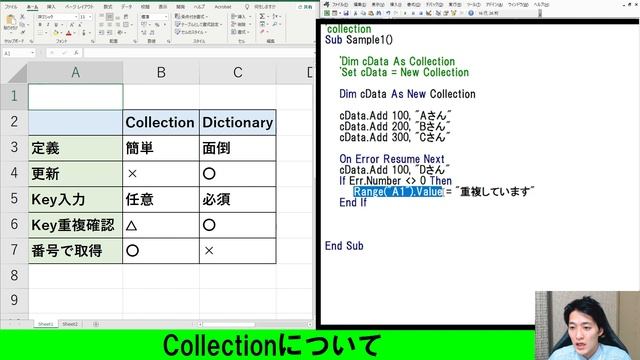The image size is (640, 360).
Task: Click the Sort and Filter icon
Action: [x=275, y=16]
